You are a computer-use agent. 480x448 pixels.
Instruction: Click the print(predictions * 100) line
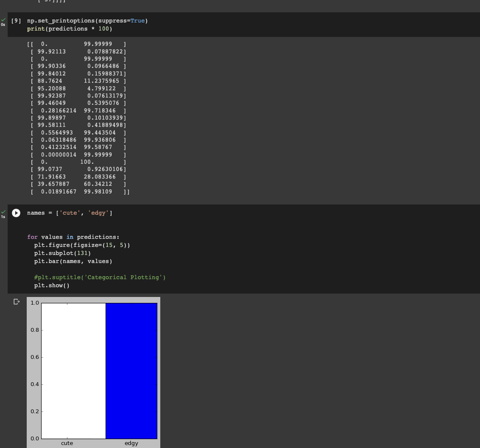[x=70, y=29]
